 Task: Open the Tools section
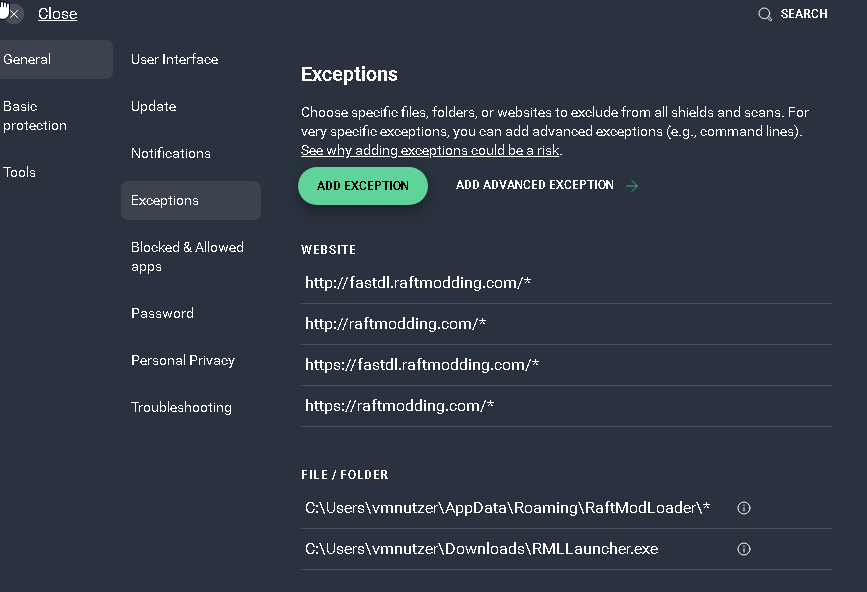(x=19, y=172)
